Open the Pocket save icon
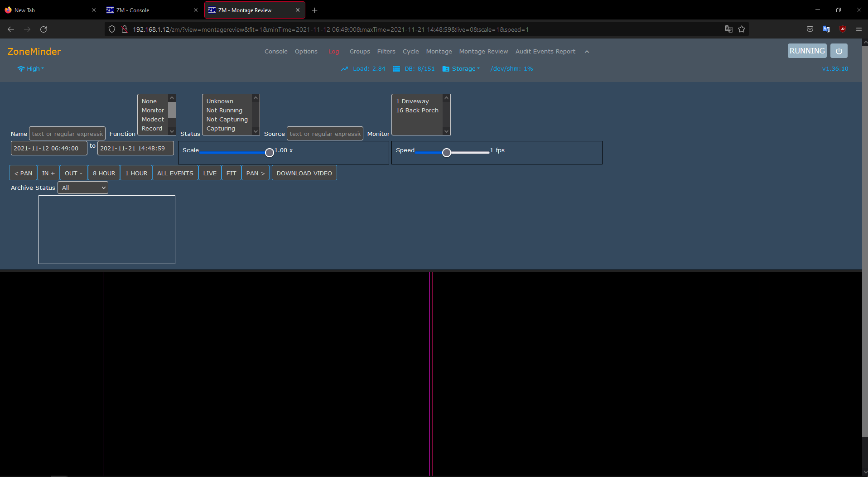Screen dimensions: 868x477 810,29
